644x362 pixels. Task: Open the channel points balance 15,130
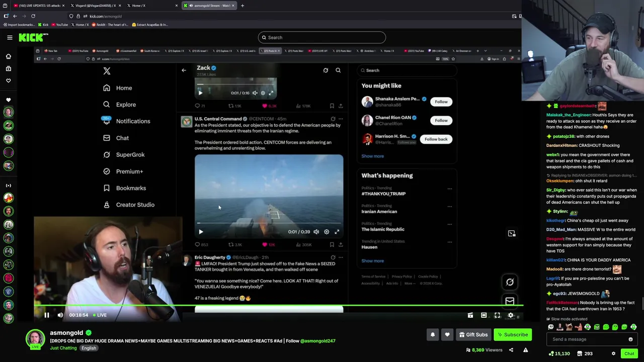[559, 353]
